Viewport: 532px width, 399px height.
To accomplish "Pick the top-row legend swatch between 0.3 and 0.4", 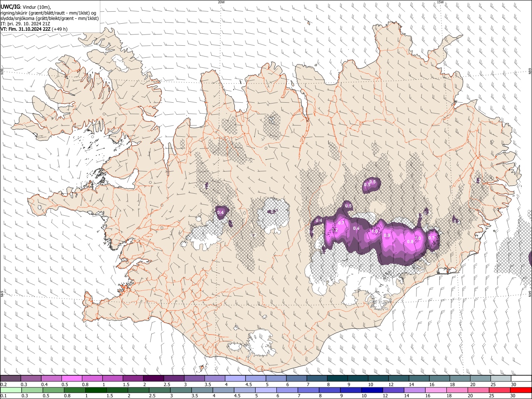I will pos(31,379).
